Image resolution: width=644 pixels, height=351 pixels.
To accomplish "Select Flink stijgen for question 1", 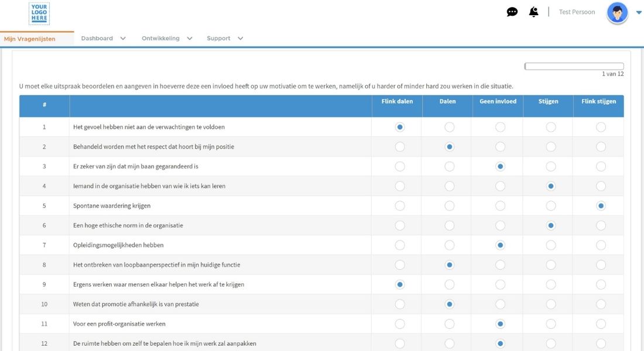I will (601, 127).
